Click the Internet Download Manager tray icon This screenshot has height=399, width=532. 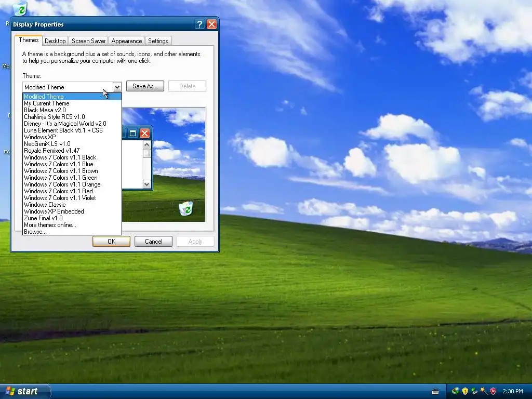click(456, 391)
